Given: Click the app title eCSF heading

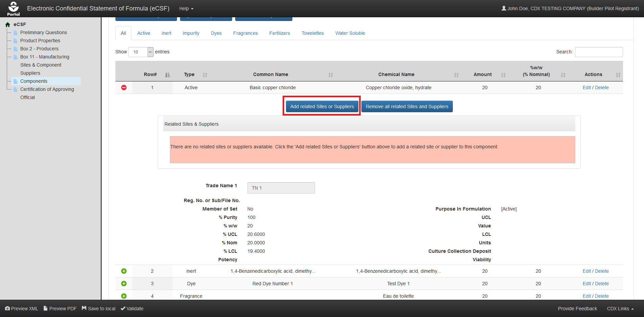Looking at the screenshot, I should point(98,8).
